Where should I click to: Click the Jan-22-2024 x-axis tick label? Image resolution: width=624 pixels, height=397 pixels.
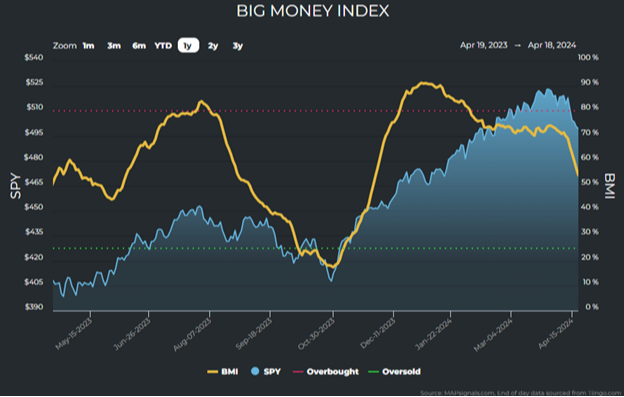[434, 334]
